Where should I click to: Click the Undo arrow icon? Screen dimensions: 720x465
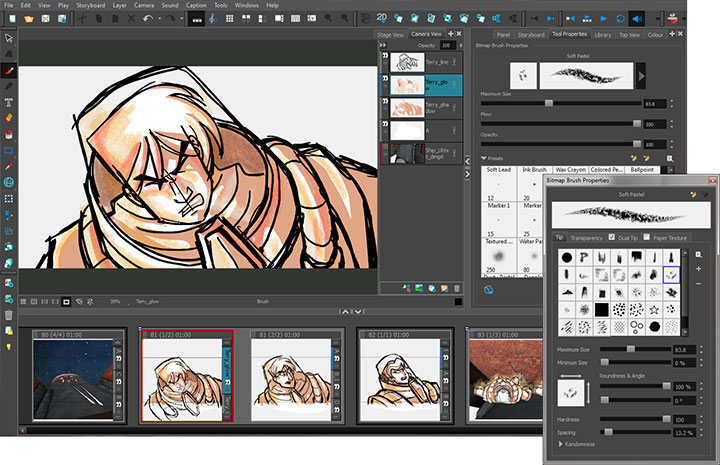coord(146,18)
